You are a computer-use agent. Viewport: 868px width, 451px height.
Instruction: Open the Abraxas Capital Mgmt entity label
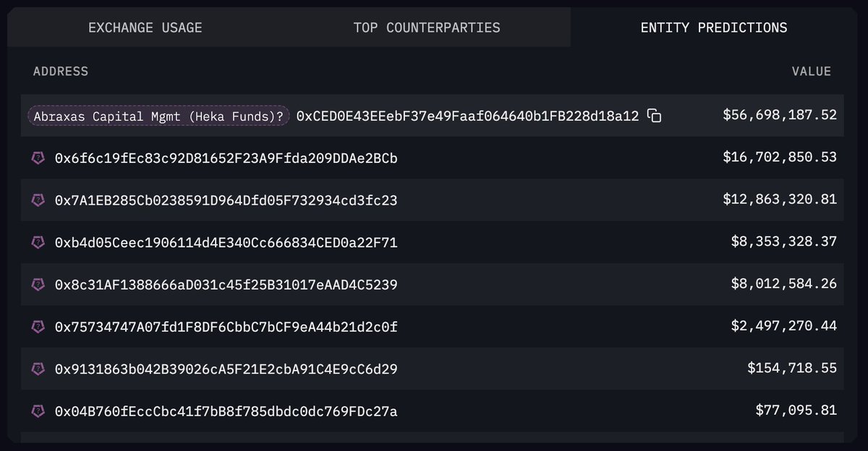(159, 116)
